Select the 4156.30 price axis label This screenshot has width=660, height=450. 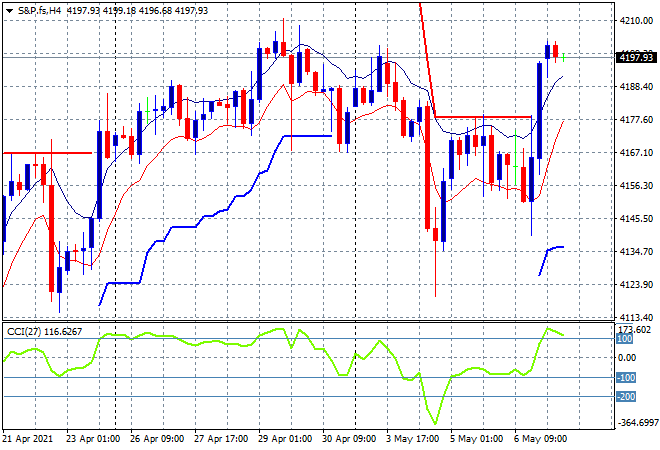636,185
